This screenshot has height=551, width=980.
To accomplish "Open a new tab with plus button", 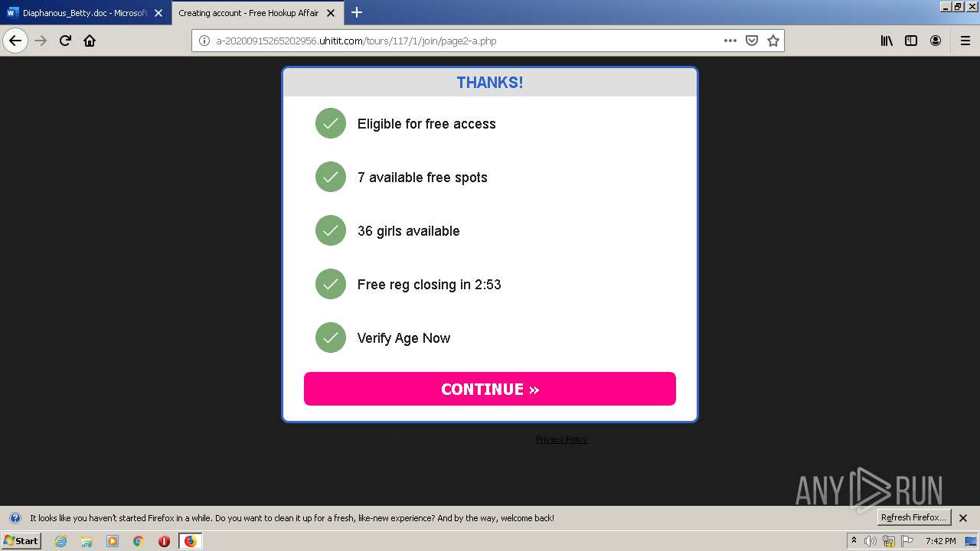I will click(x=357, y=12).
